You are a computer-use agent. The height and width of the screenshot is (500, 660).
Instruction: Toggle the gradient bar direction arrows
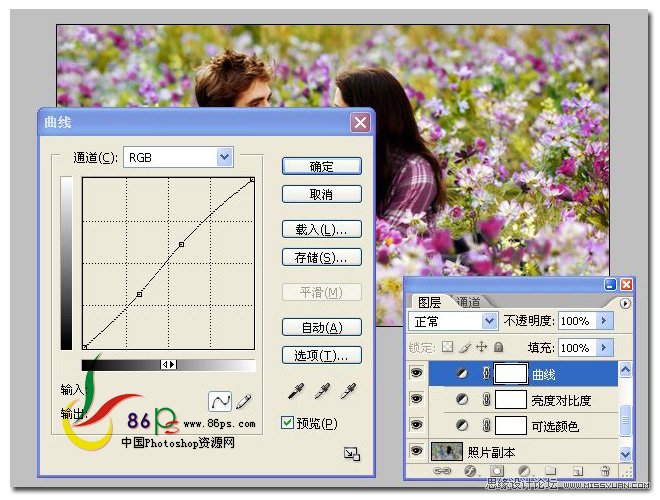tap(168, 364)
